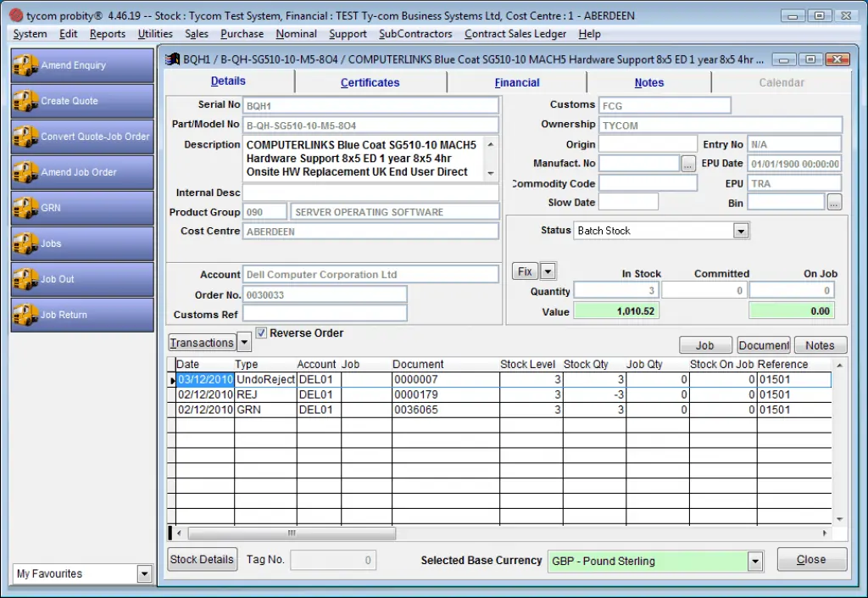Click the Job Out truck icon
Viewport: 868px width, 598px height.
pyautogui.click(x=25, y=280)
